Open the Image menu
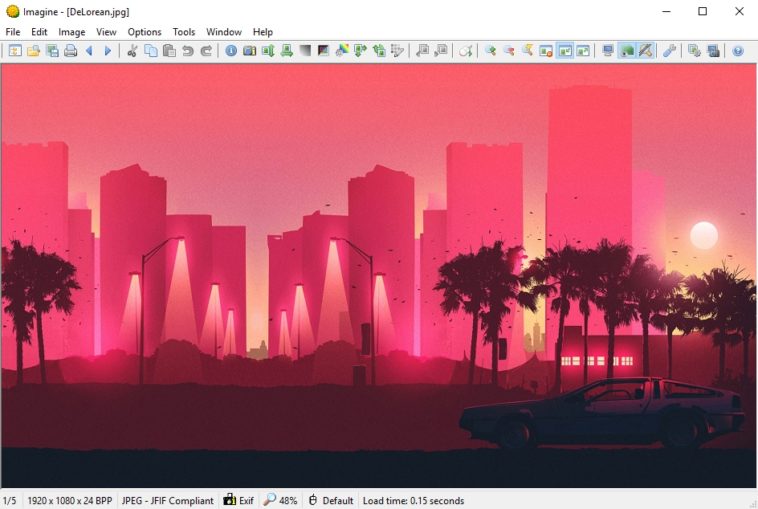 [x=72, y=32]
